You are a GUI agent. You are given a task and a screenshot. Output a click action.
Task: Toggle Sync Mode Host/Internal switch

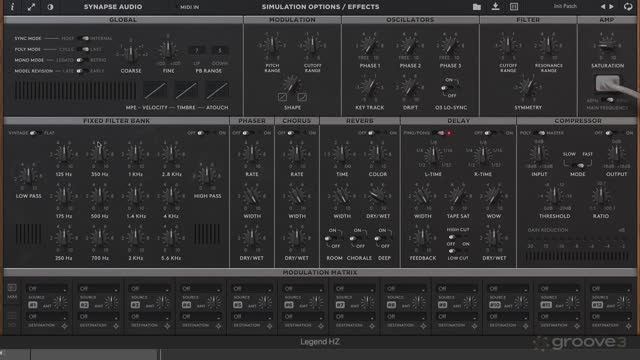[x=84, y=38]
